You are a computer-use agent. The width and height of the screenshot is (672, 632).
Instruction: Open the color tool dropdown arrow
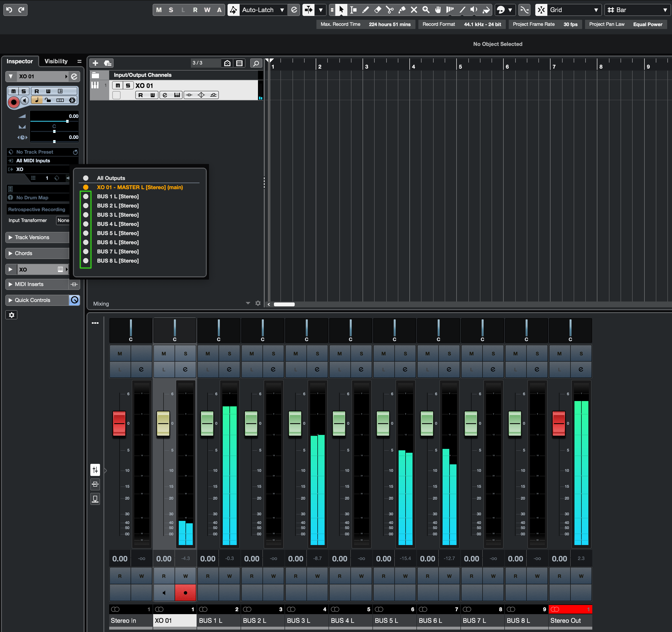tap(510, 10)
